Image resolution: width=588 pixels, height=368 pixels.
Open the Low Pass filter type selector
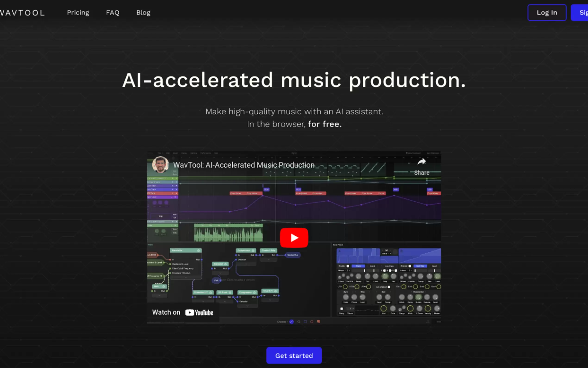coord(389,266)
